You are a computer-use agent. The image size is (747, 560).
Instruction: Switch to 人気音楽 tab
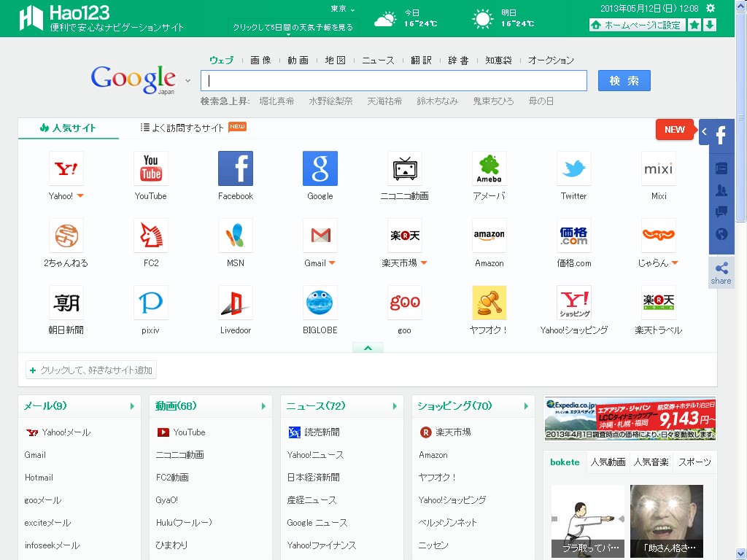[651, 462]
